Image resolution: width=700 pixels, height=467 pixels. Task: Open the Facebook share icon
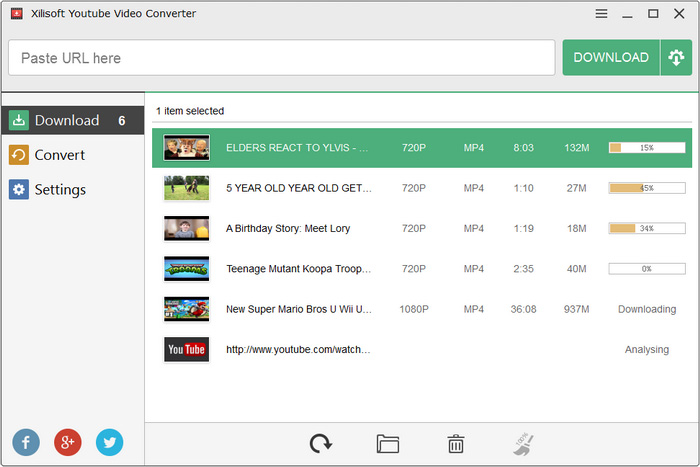coord(26,442)
